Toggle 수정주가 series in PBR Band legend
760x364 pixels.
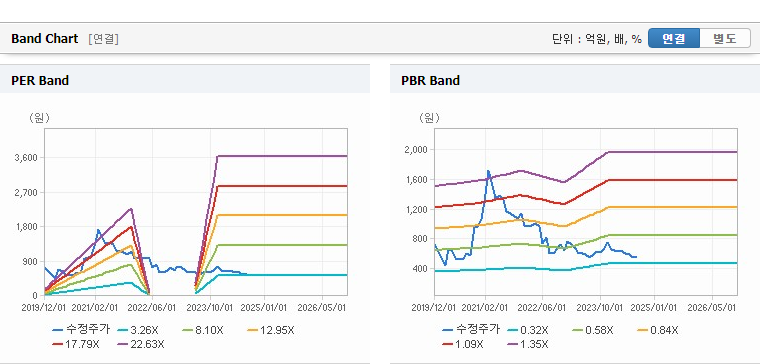click(x=471, y=330)
